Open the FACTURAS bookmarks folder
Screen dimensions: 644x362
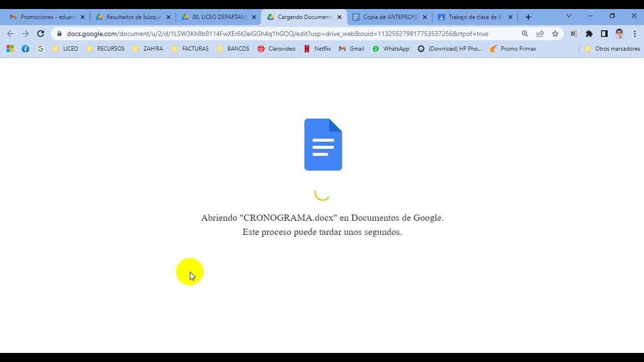tap(190, 49)
